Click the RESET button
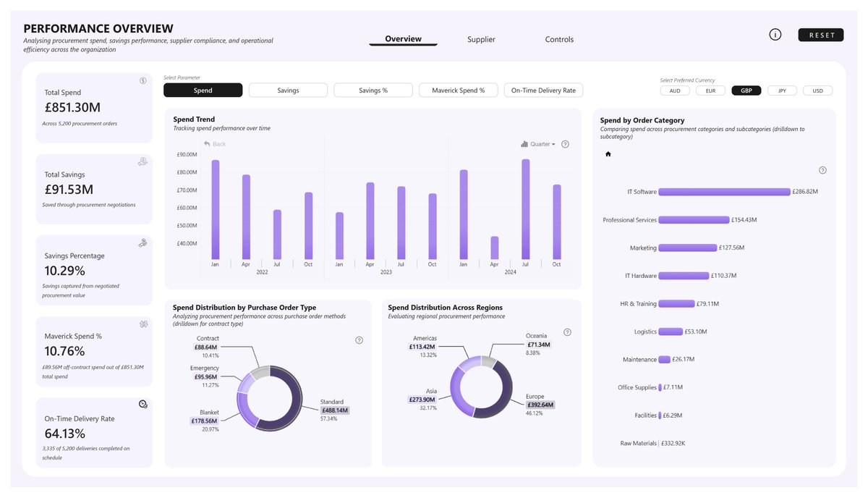868x498 pixels. tap(821, 35)
